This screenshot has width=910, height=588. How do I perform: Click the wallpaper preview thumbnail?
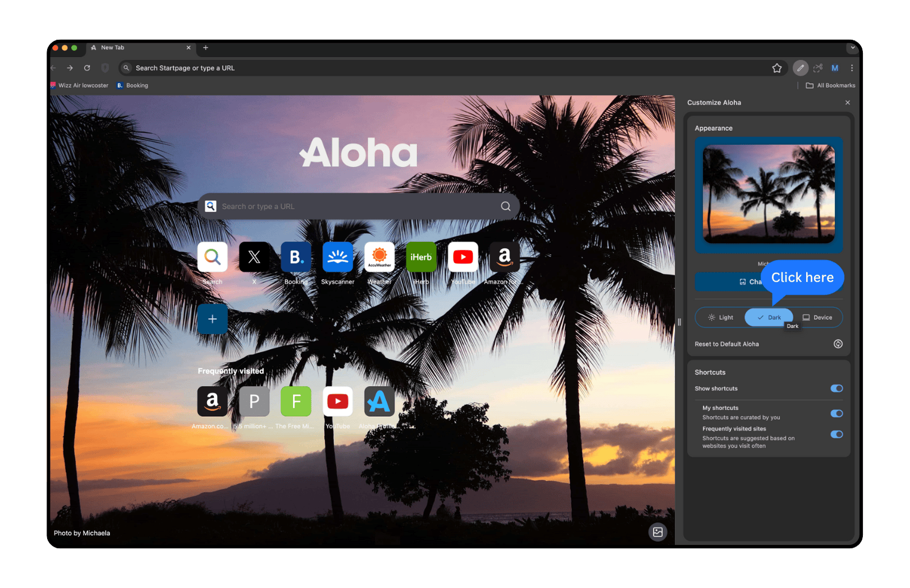[x=769, y=195]
